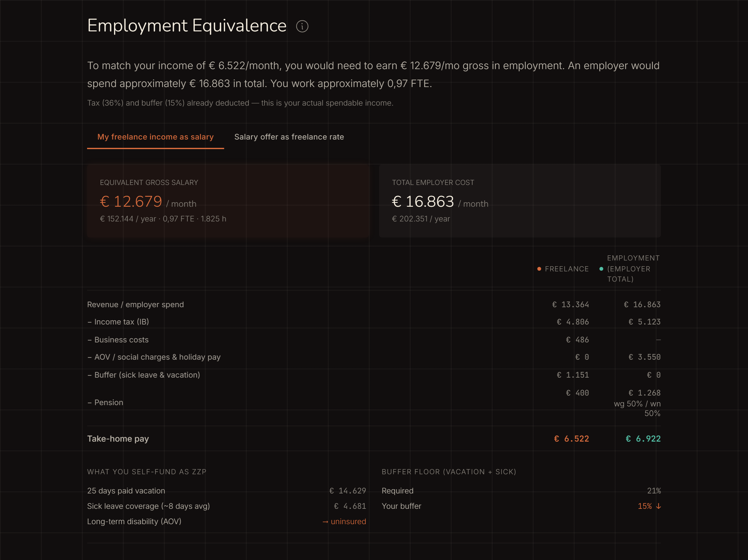Click the paid vacation amount € 14.629
Viewport: 748px width, 560px height.
pyautogui.click(x=348, y=491)
